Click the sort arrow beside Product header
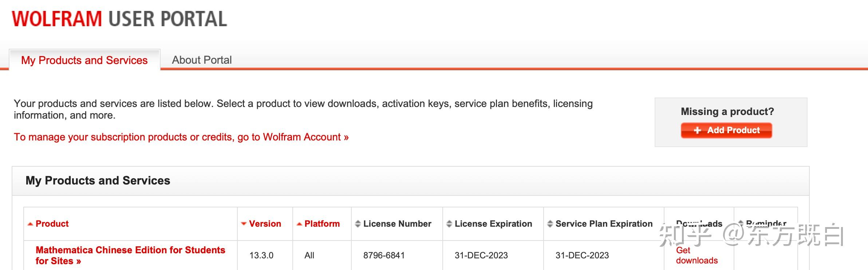 point(31,224)
